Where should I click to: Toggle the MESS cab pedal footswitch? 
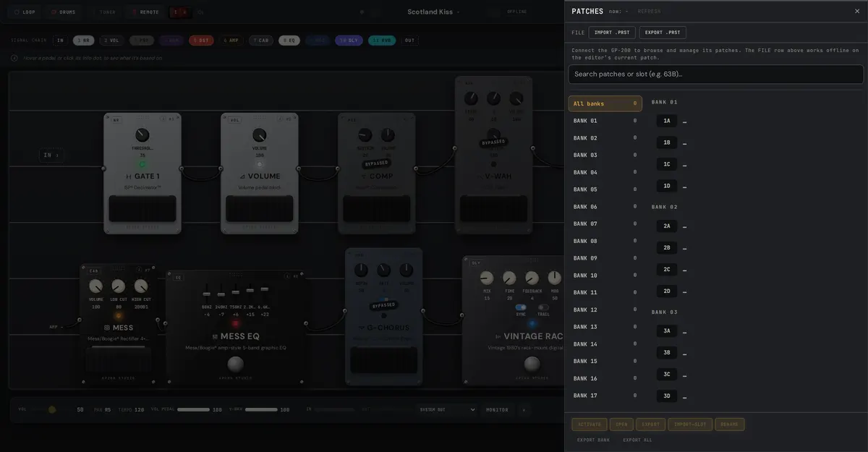click(x=119, y=360)
